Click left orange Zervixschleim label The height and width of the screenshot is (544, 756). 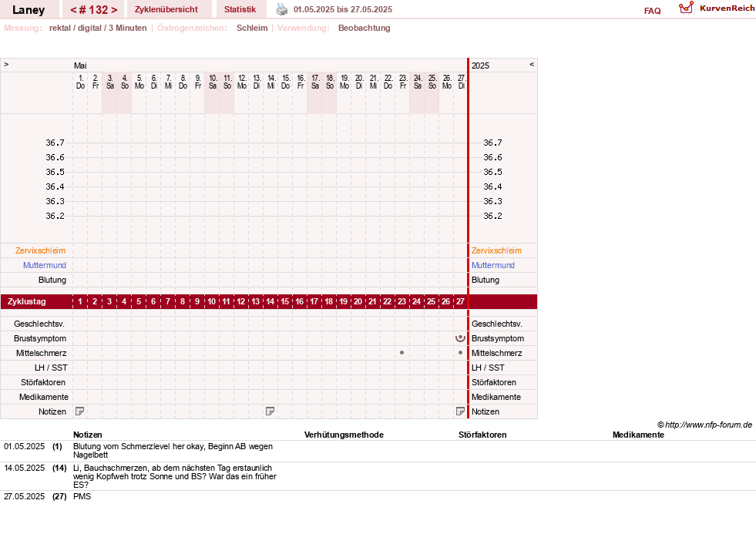[x=41, y=250]
